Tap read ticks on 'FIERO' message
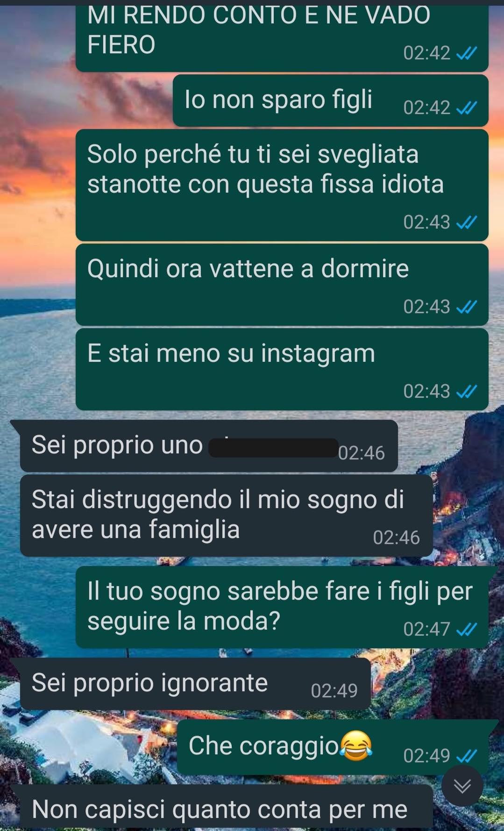The width and height of the screenshot is (504, 831). 466,53
